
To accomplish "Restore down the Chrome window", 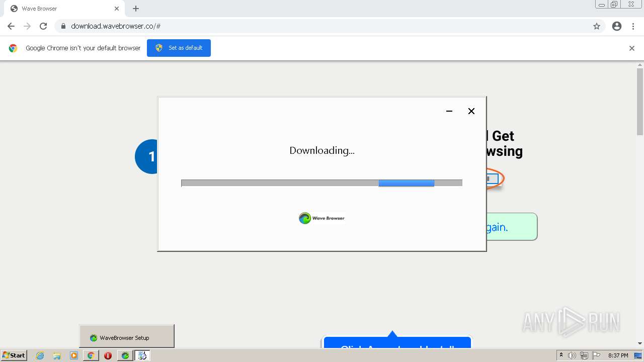I will (x=614, y=5).
